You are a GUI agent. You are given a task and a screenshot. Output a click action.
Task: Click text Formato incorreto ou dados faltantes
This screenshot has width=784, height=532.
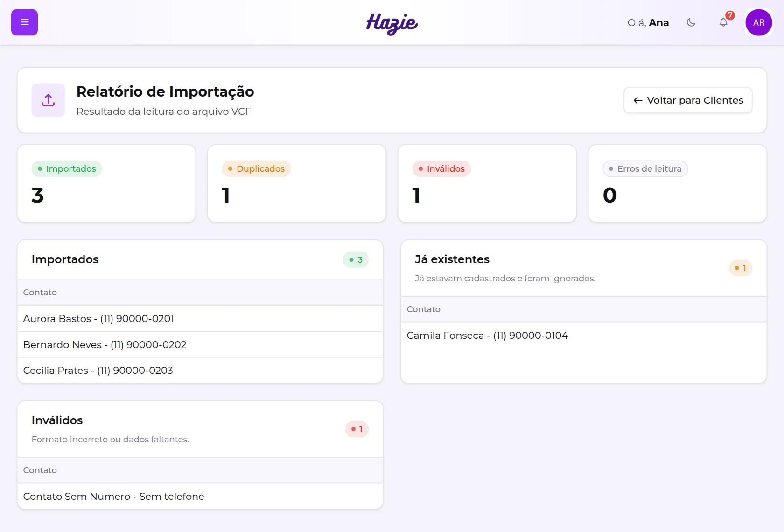111,440
